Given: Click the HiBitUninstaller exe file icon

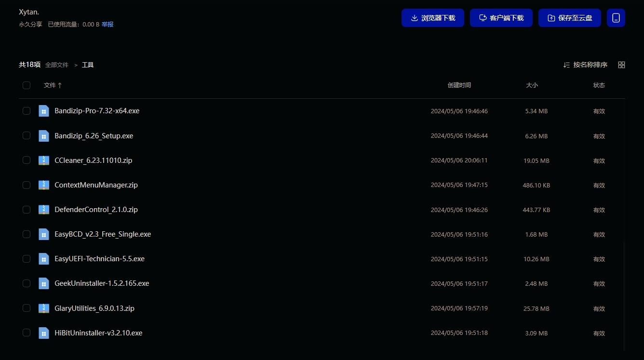Looking at the screenshot, I should pyautogui.click(x=44, y=333).
